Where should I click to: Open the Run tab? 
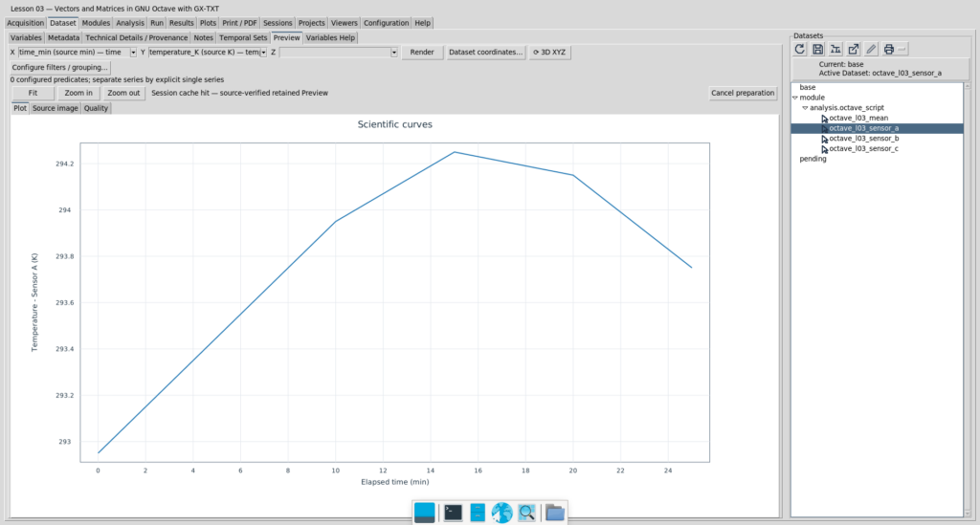[157, 23]
